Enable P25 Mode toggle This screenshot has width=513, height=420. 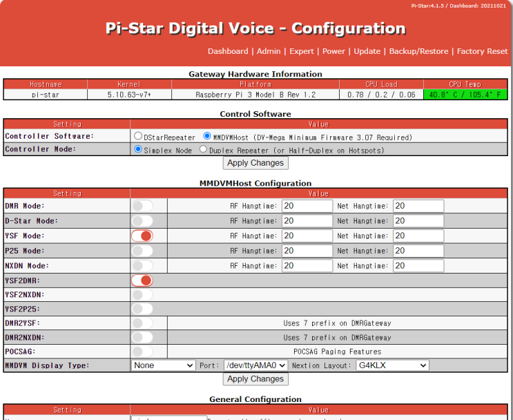pyautogui.click(x=142, y=251)
